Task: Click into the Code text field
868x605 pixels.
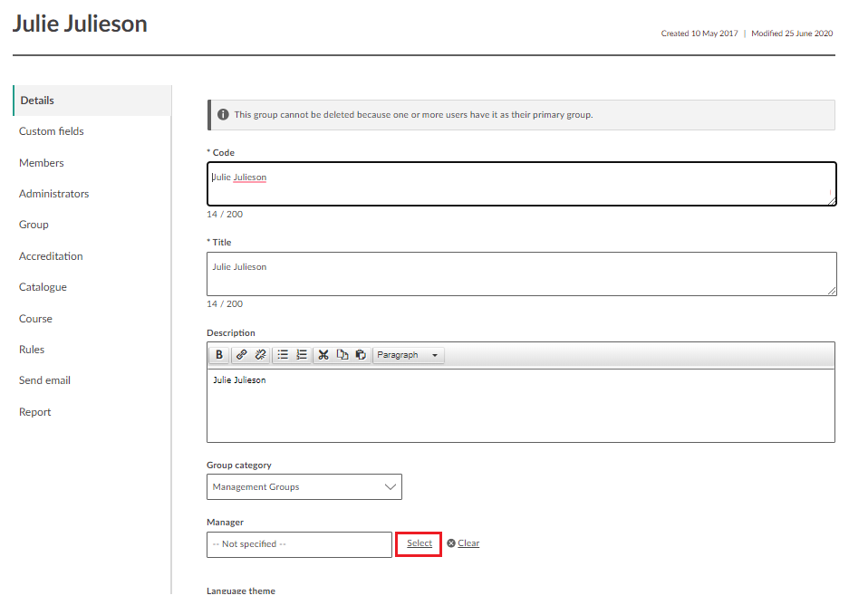Action: [521, 184]
